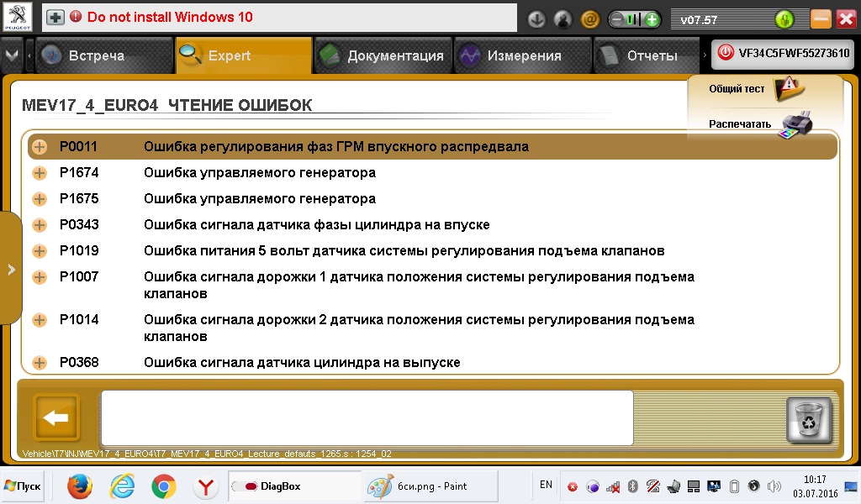Click the white message text field at bottom

tap(367, 417)
